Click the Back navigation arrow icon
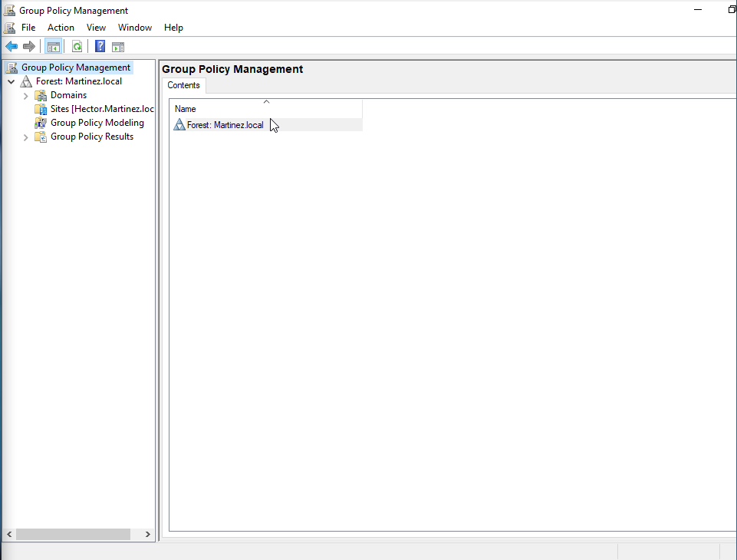The width and height of the screenshot is (737, 560). [11, 46]
